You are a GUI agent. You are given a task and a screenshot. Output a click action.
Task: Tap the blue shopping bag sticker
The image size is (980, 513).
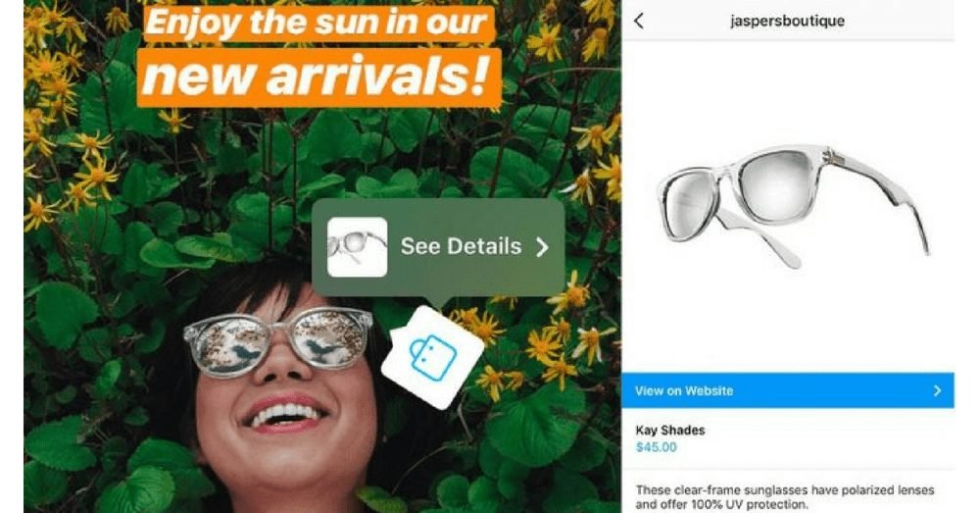tap(432, 357)
